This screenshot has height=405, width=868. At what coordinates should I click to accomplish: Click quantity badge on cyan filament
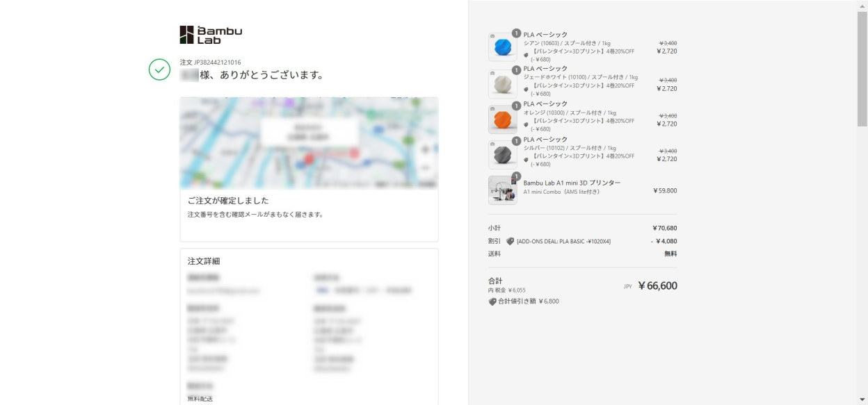(516, 33)
